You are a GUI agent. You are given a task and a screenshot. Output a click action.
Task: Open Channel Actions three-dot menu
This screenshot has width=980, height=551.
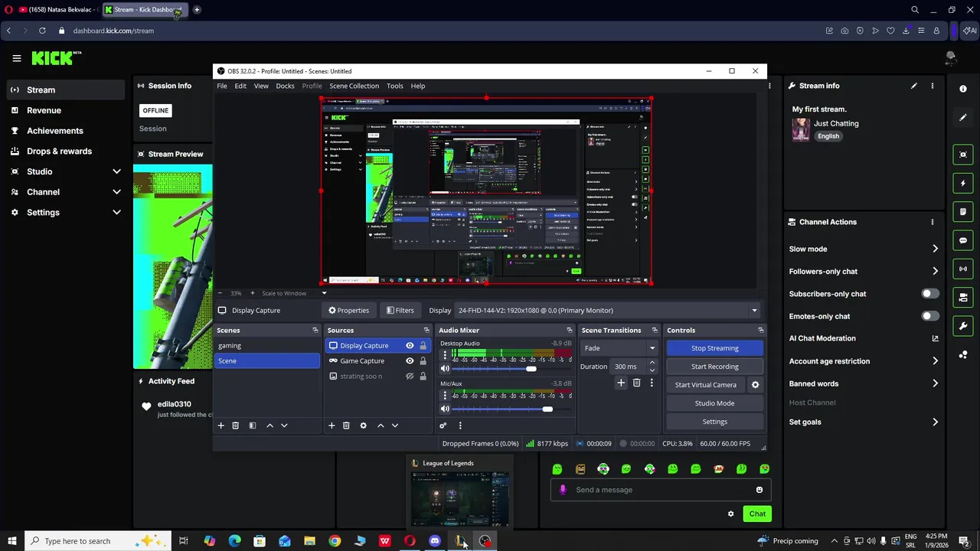tap(932, 222)
